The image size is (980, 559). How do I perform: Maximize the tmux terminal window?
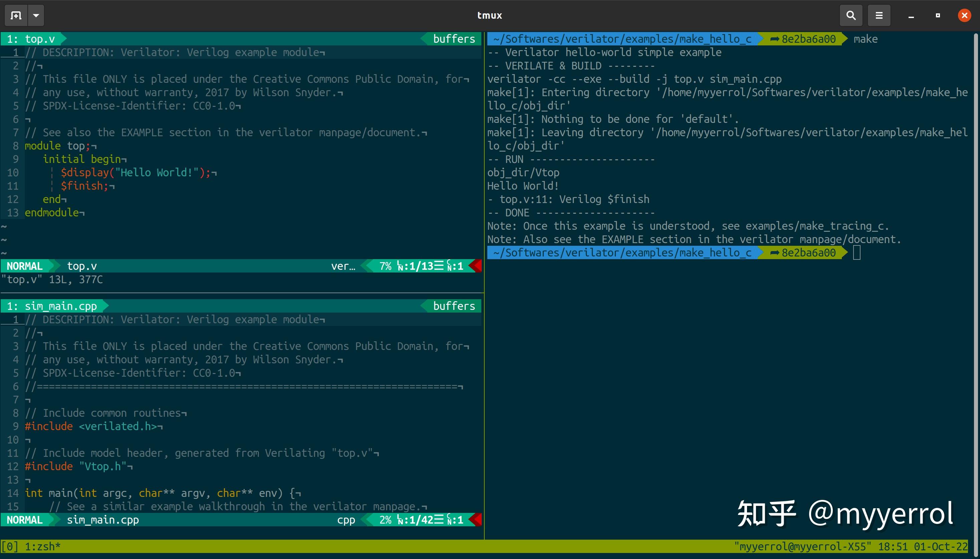[938, 15]
